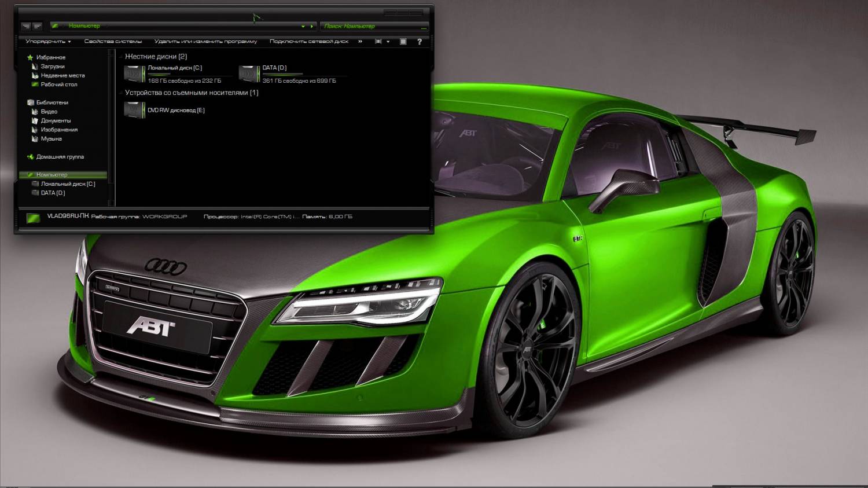Viewport: 868px width, 488px height.
Task: Click the DATA (D:) drive icon in sidebar
Action: click(x=35, y=193)
